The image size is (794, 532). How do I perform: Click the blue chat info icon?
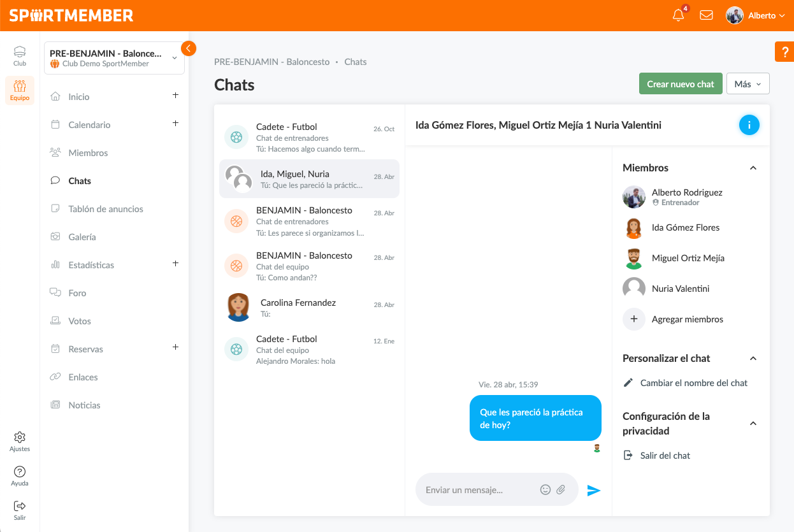(x=749, y=126)
